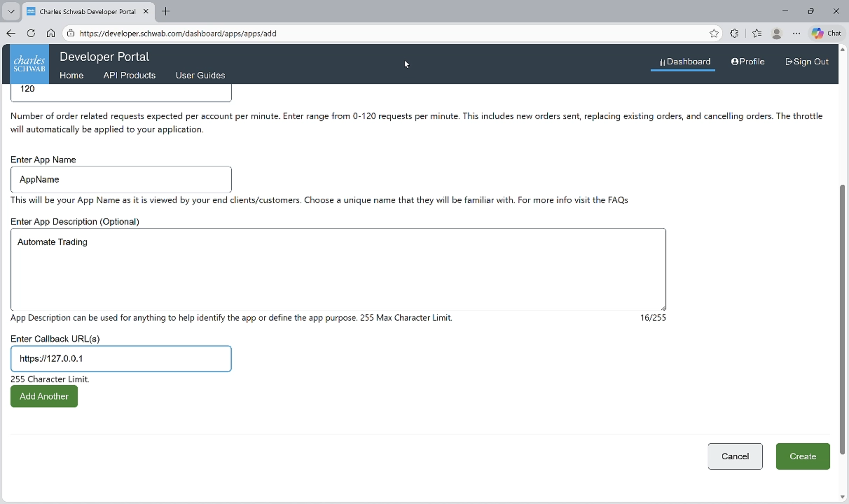Viewport: 849px width, 504px height.
Task: Go to the API Products section
Action: pyautogui.click(x=129, y=75)
